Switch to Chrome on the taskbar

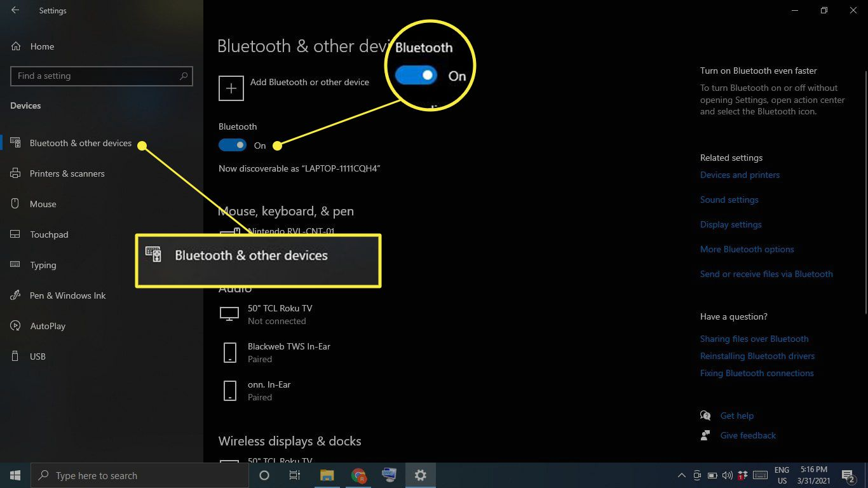(x=358, y=475)
